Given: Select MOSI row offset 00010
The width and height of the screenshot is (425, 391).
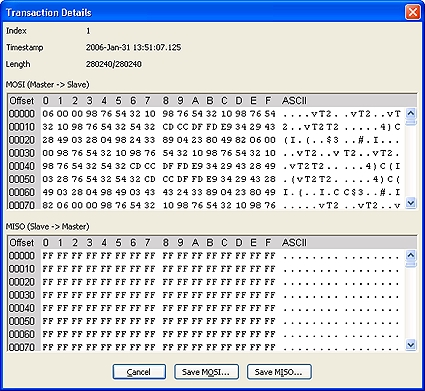Looking at the screenshot, I should point(22,127).
